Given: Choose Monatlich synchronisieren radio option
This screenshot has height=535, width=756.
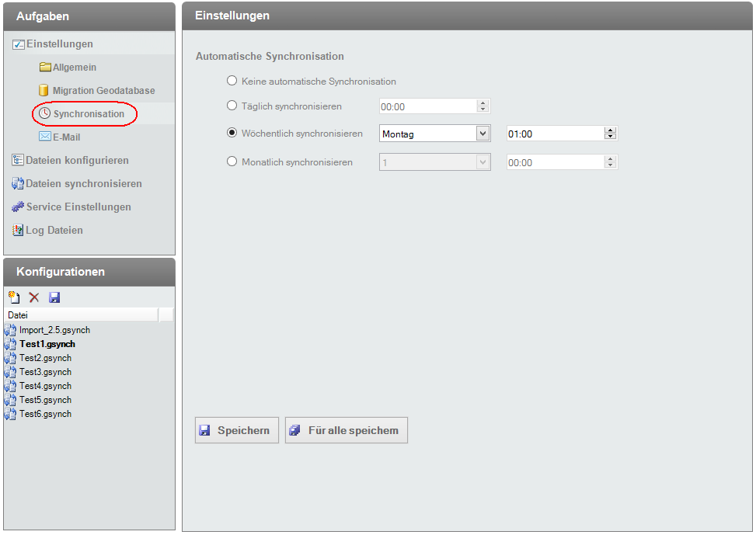Looking at the screenshot, I should pyautogui.click(x=232, y=162).
